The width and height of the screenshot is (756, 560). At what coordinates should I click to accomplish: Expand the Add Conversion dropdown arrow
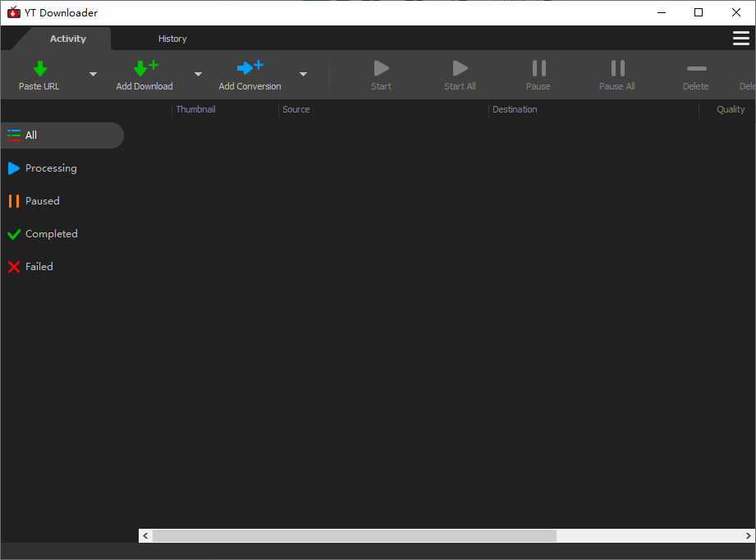pyautogui.click(x=303, y=74)
